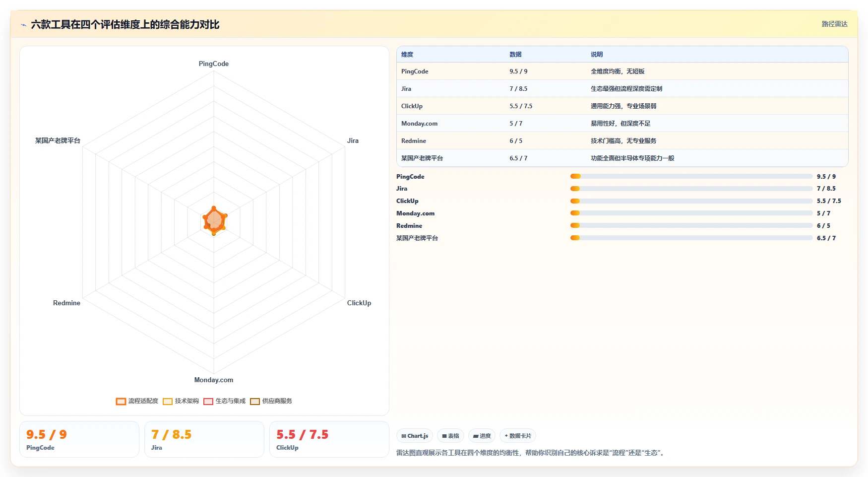Click the 某国产老牌平台 progress bar
Image resolution: width=868 pixels, height=477 pixels.
pos(691,238)
